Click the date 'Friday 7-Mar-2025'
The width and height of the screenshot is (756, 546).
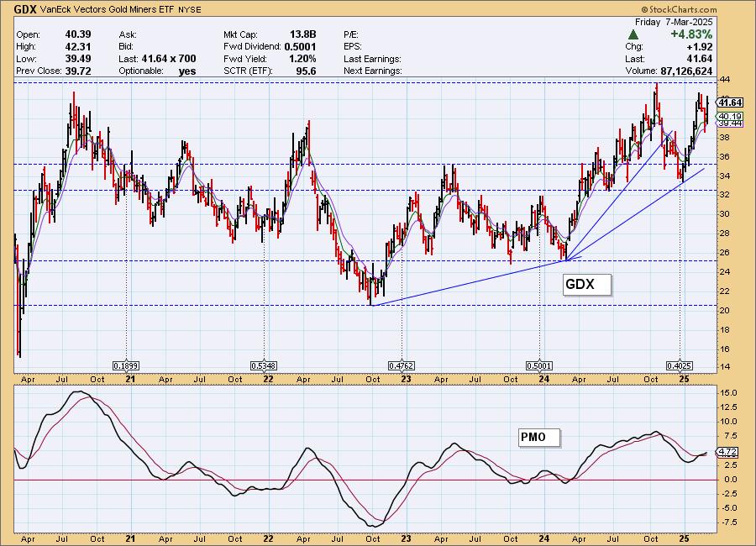pos(674,22)
